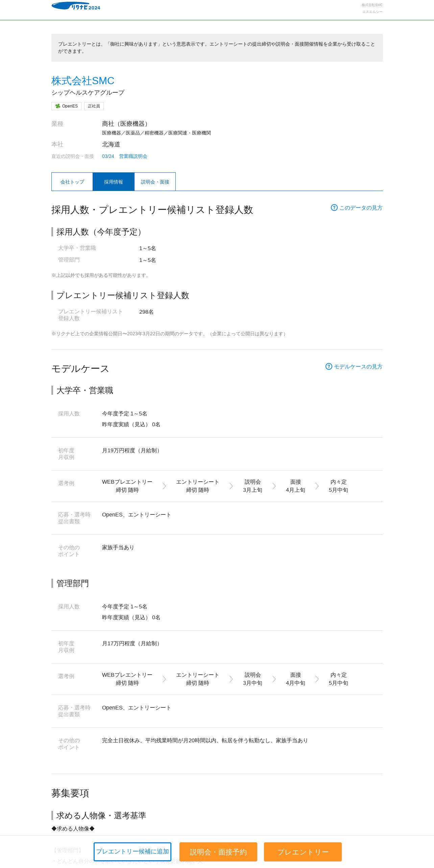434x868 pixels.
Task: Click the 面接 4月中旬 selection step
Action: point(295,679)
